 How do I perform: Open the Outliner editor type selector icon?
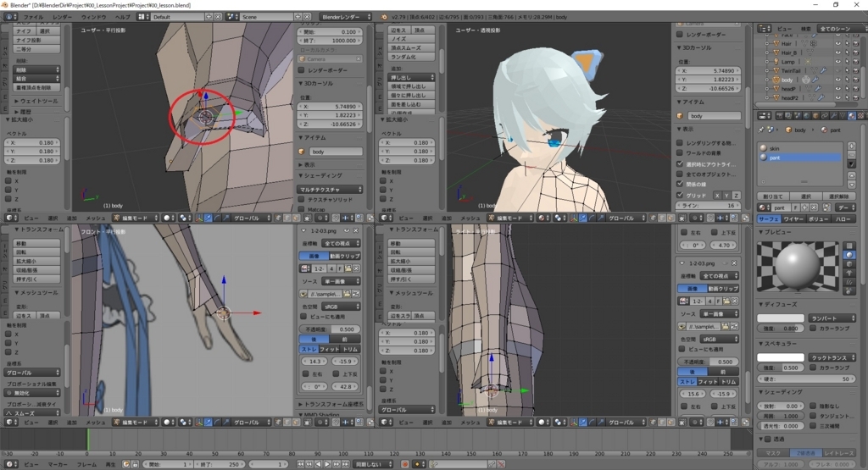[764, 29]
